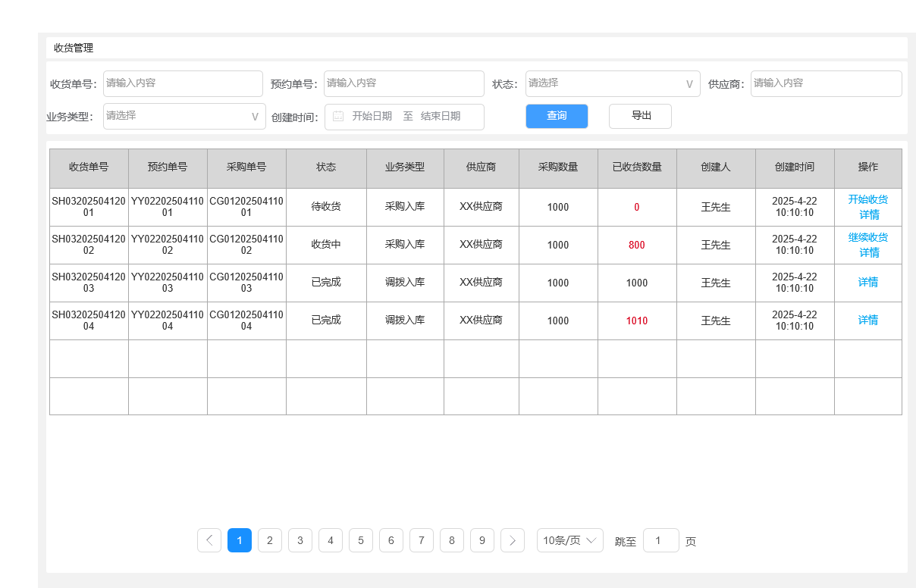Focus the 供应商 input field

coord(827,83)
